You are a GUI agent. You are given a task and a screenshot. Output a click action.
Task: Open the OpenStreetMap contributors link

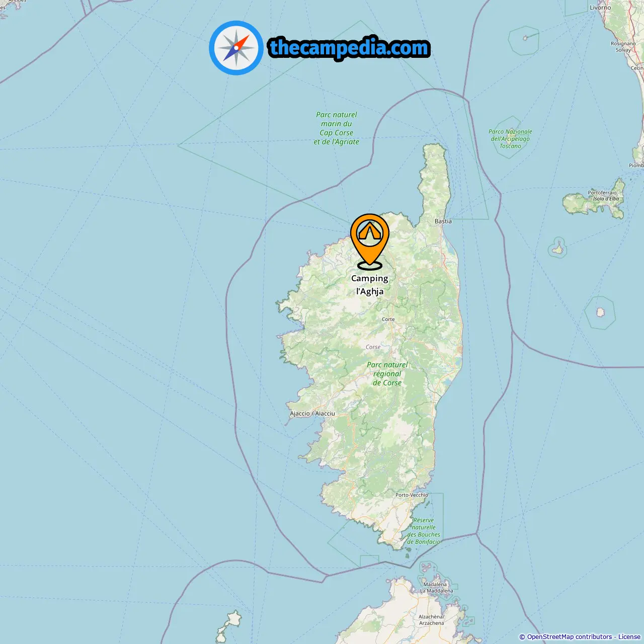coord(570,637)
